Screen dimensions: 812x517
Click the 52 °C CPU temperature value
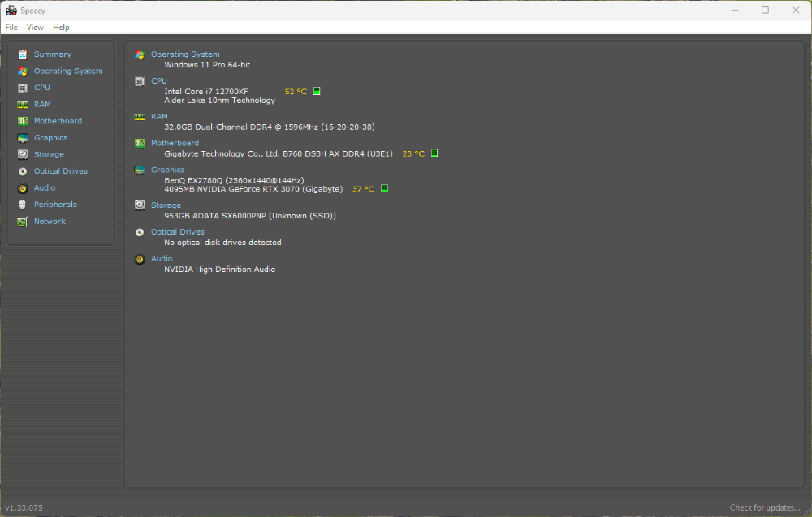click(296, 92)
